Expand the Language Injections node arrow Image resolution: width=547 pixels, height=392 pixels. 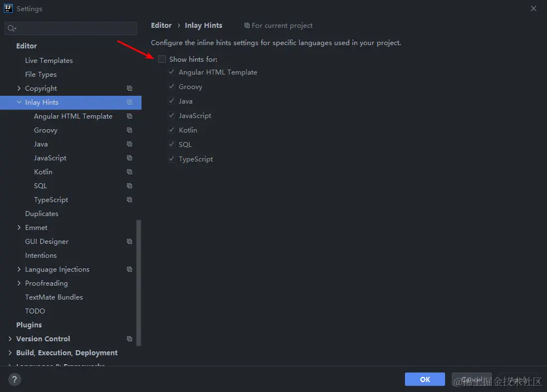point(19,269)
